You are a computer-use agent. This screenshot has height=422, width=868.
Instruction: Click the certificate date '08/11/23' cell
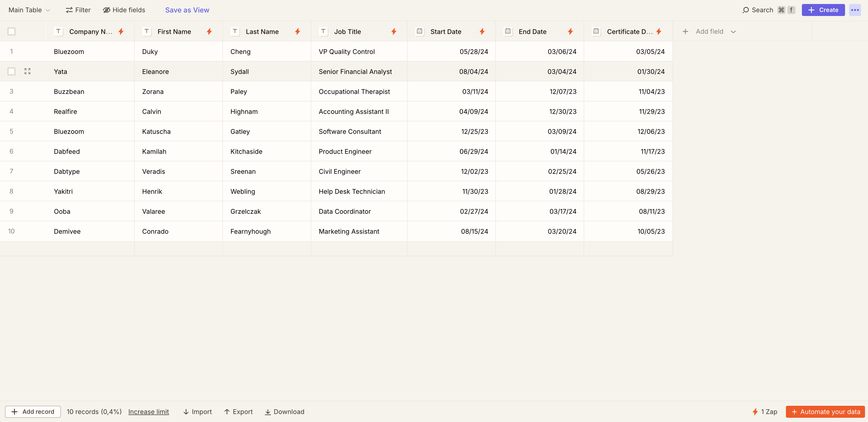pos(628,211)
